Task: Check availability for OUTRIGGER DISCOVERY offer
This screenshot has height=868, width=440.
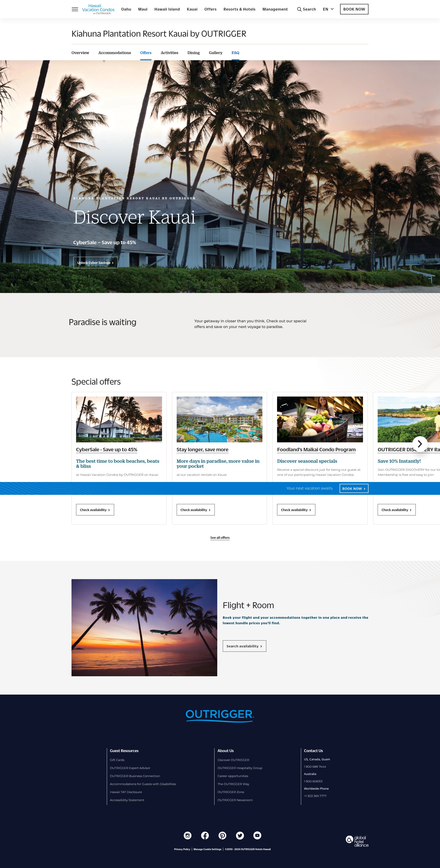Action: (396, 509)
